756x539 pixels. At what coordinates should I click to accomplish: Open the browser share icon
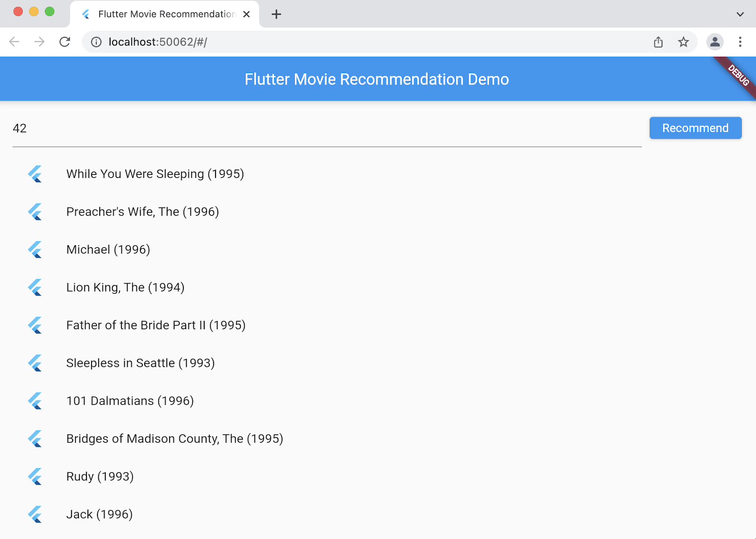pos(658,42)
